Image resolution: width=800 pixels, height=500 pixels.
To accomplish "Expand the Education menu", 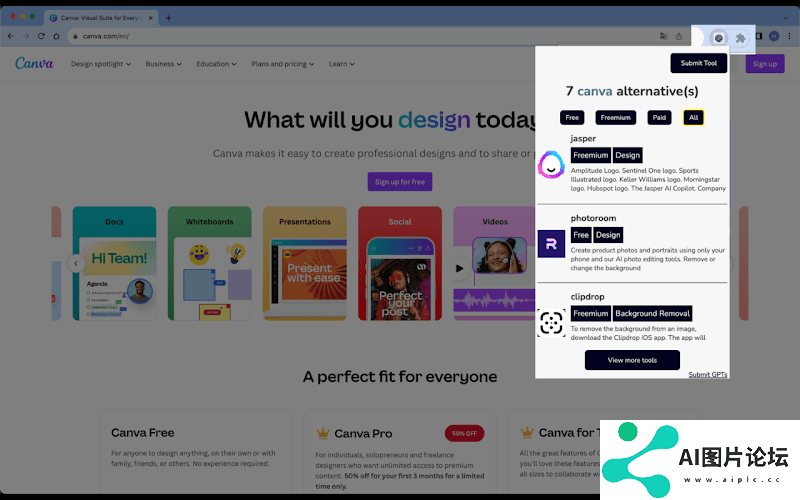I will click(216, 64).
